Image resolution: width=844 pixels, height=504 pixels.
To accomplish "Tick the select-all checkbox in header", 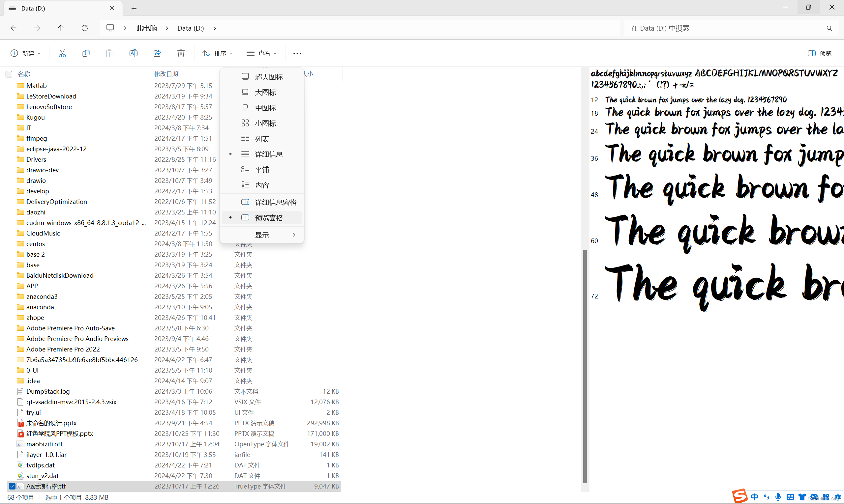I will (x=9, y=74).
